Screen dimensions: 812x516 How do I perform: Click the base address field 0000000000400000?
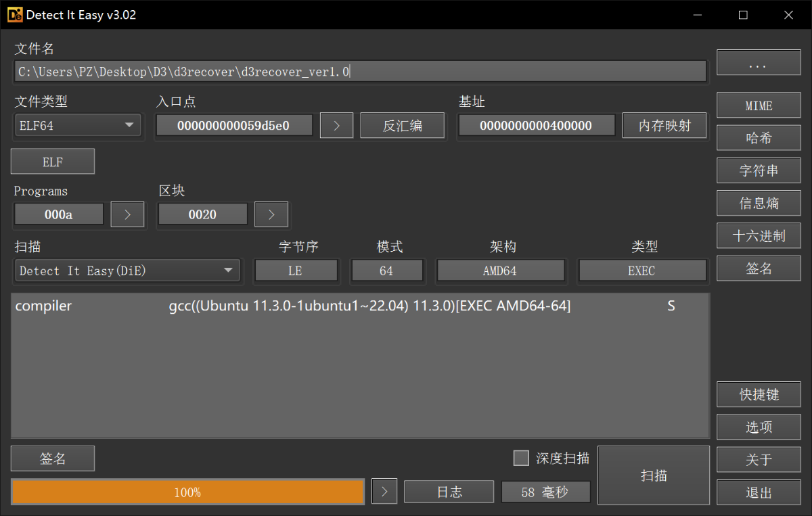point(537,126)
